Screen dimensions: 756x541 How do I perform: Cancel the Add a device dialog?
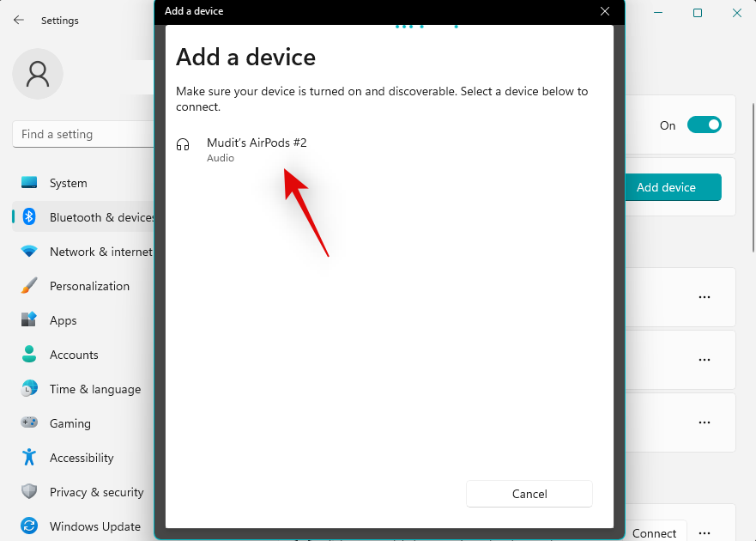coord(529,494)
